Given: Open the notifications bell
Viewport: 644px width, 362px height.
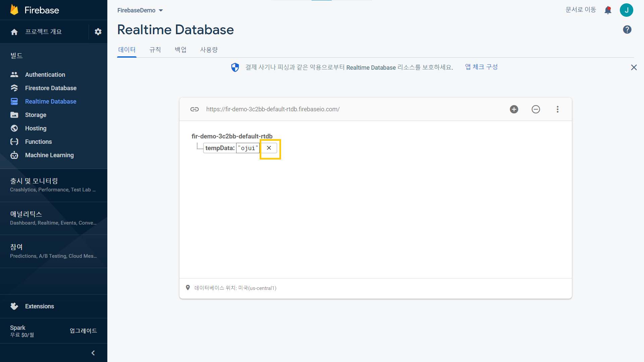Looking at the screenshot, I should coord(608,10).
